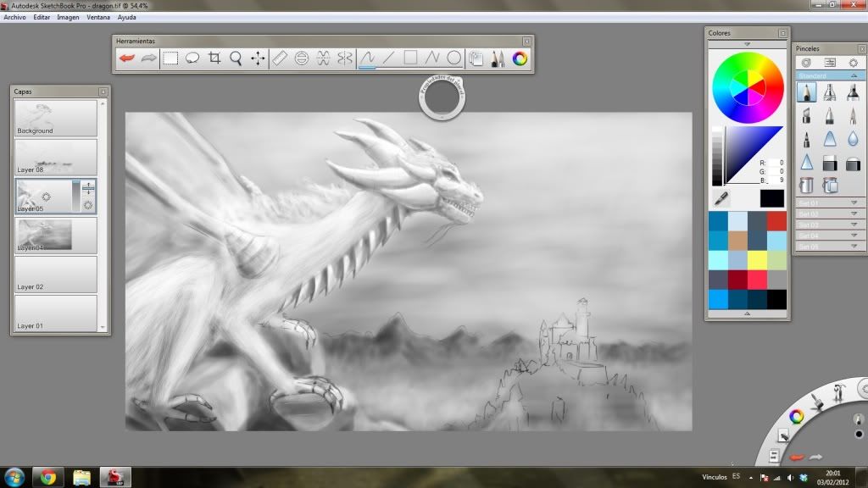
Task: Choose the magnifier Zoom tool
Action: (236, 58)
